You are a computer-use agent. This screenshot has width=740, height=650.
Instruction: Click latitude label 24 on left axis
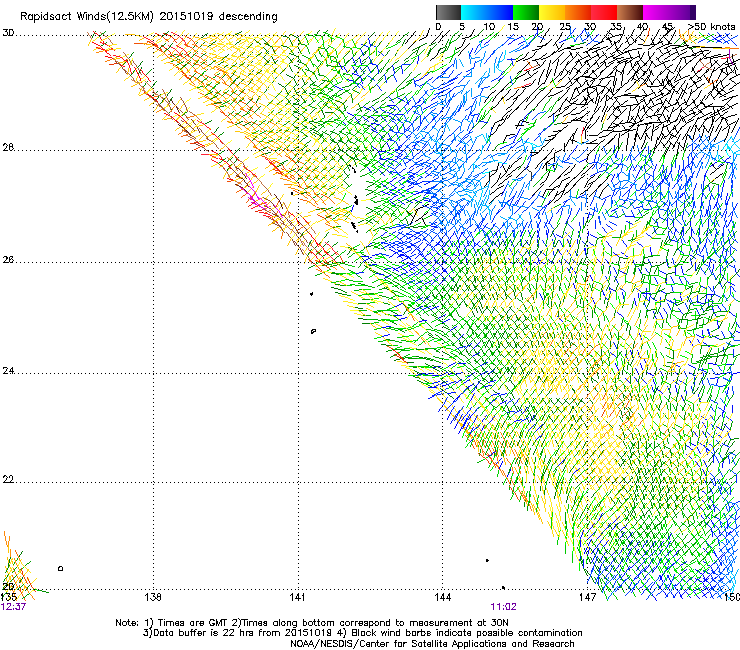pyautogui.click(x=8, y=371)
